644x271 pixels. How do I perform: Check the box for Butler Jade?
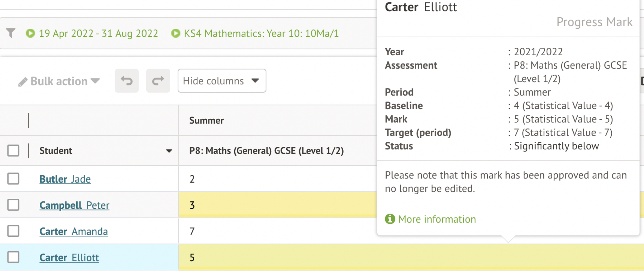coord(13,179)
